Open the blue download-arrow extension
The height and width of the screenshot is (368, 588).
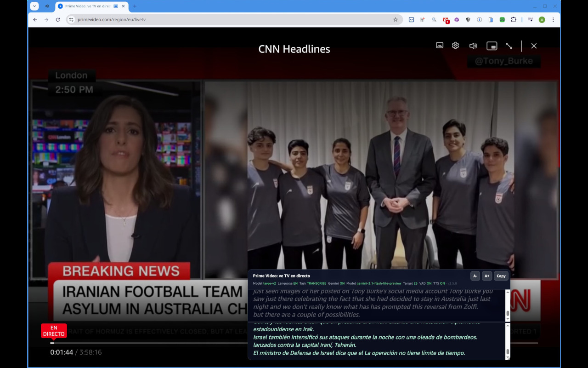coord(480,20)
